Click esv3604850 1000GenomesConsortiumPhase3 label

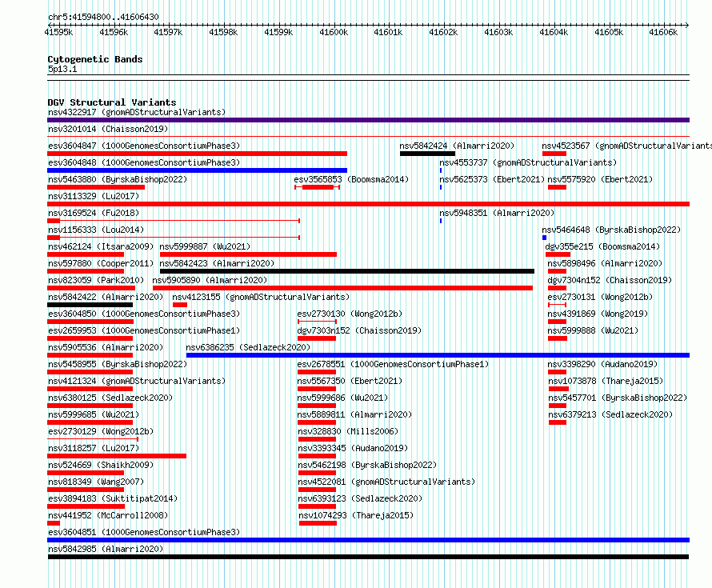pyautogui.click(x=144, y=314)
